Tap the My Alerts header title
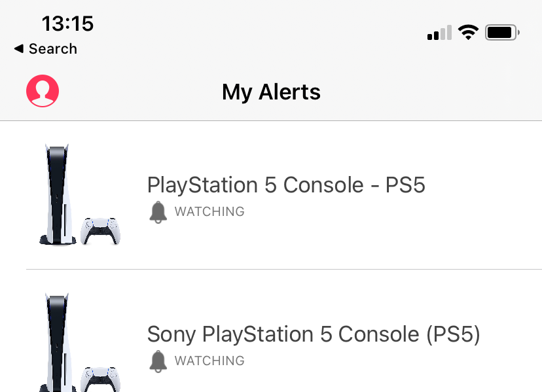This screenshot has width=542, height=392. click(271, 92)
